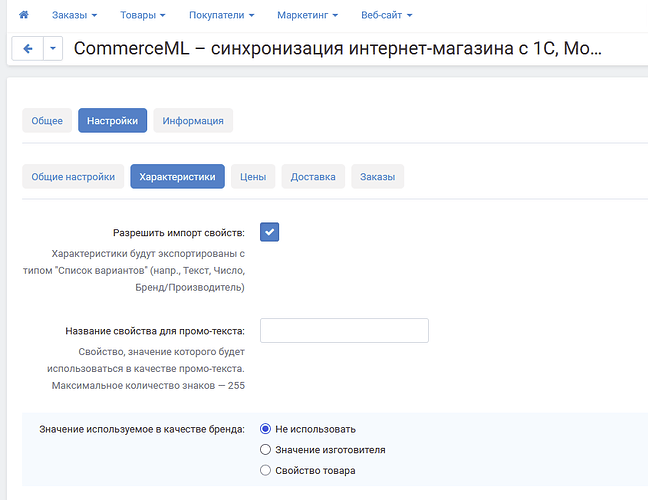Expand the Покупатели menu

pos(222,15)
